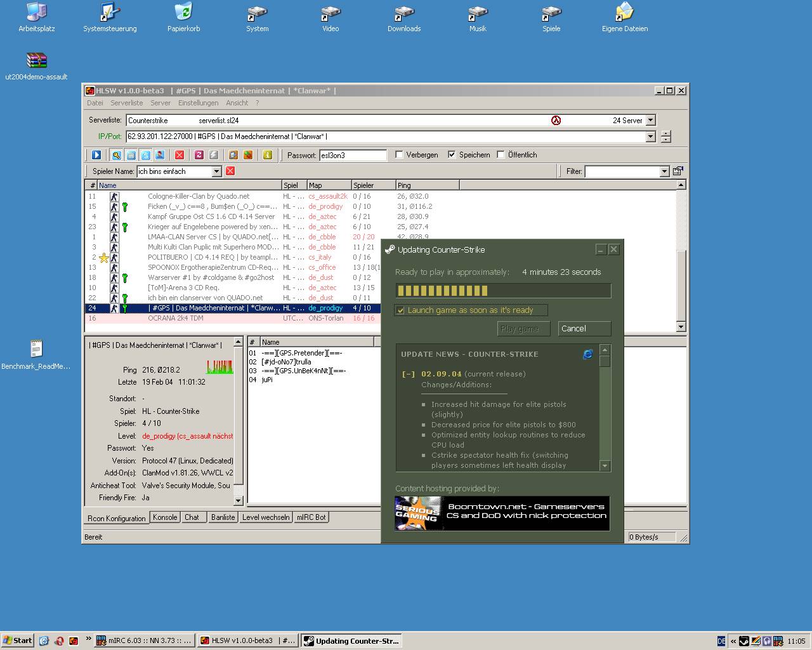Click the Windows Start button

coord(18,640)
